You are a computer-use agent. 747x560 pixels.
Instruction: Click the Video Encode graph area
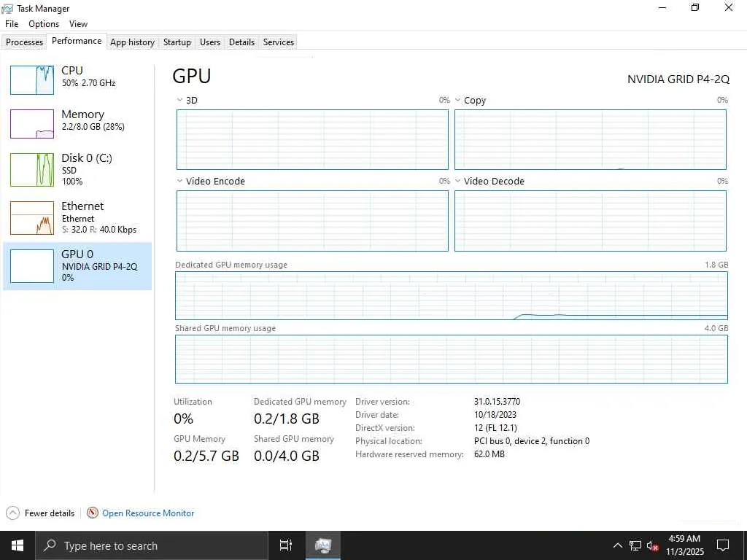pyautogui.click(x=312, y=221)
